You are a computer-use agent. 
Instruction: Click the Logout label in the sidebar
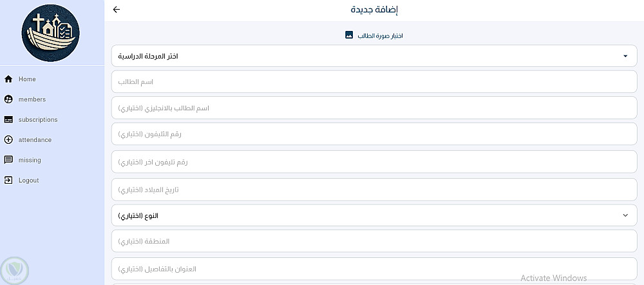pos(29,181)
